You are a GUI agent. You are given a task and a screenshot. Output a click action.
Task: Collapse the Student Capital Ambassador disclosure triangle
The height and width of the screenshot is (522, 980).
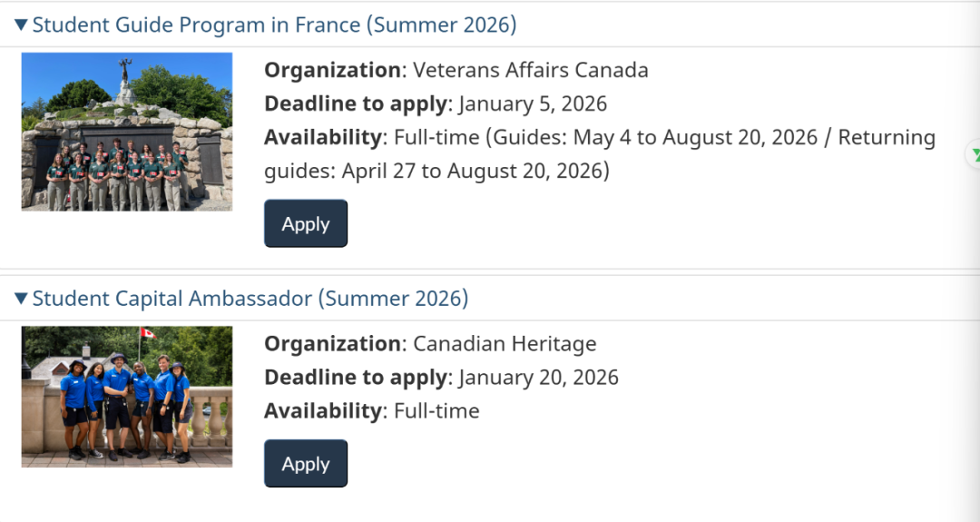pyautogui.click(x=21, y=299)
